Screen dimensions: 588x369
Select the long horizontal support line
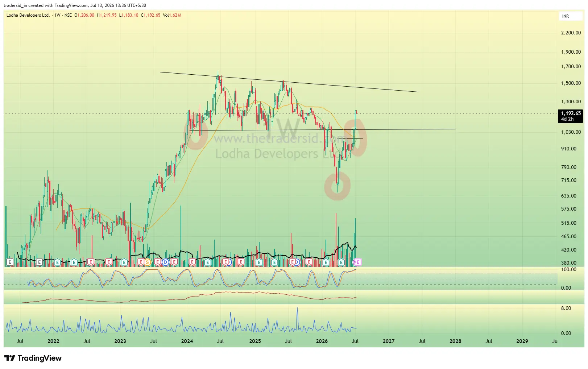click(323, 129)
